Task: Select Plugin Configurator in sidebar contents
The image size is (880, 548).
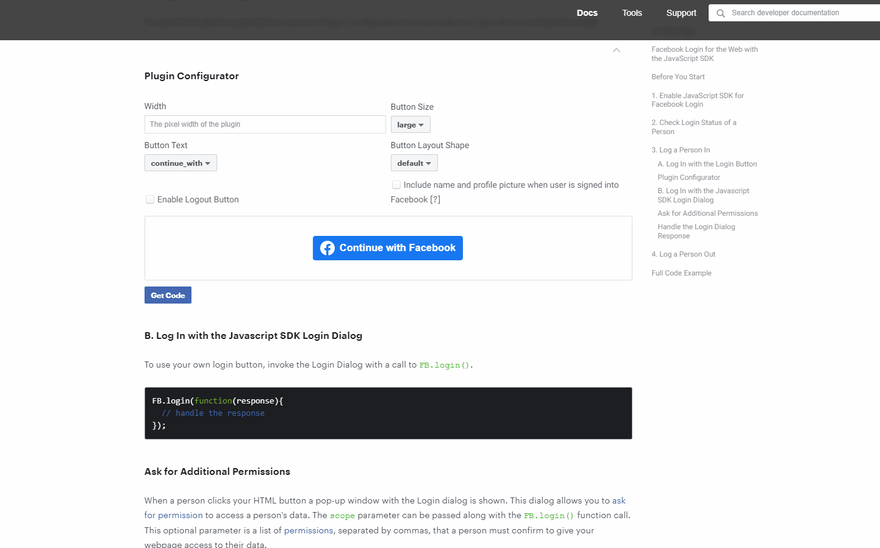Action: (689, 177)
